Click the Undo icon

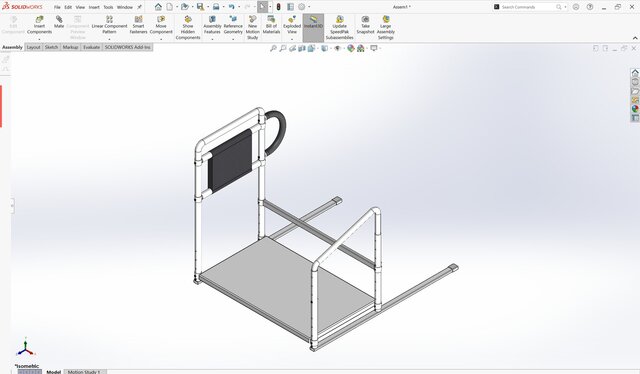[x=231, y=7]
